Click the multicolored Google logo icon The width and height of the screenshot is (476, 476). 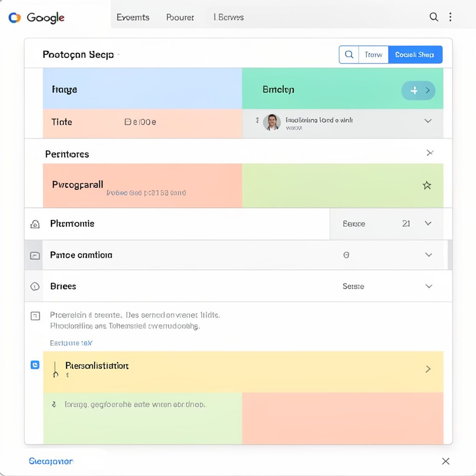tap(14, 18)
